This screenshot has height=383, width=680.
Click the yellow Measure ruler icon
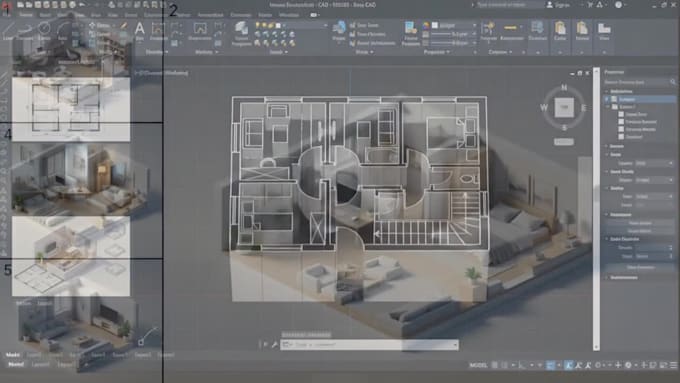click(511, 29)
